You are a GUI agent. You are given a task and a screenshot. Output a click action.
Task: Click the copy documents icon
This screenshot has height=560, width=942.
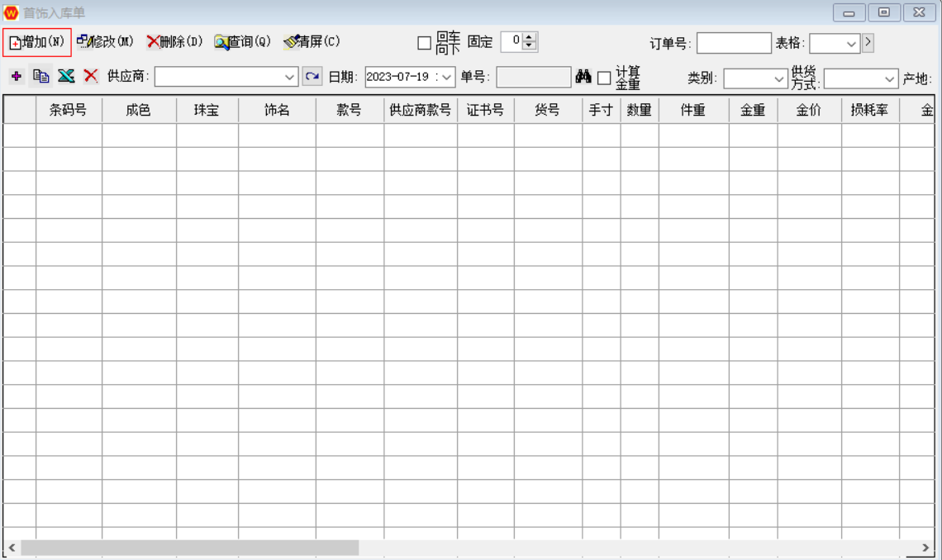(40, 77)
